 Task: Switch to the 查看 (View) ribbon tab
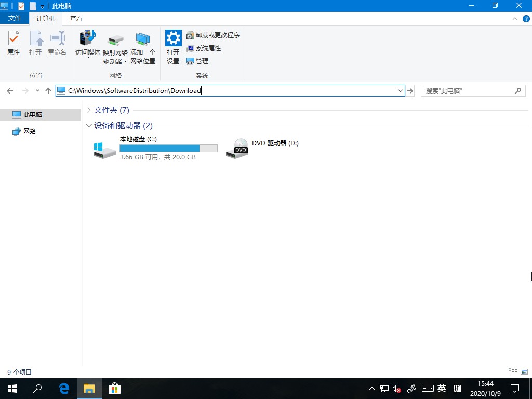tap(76, 18)
